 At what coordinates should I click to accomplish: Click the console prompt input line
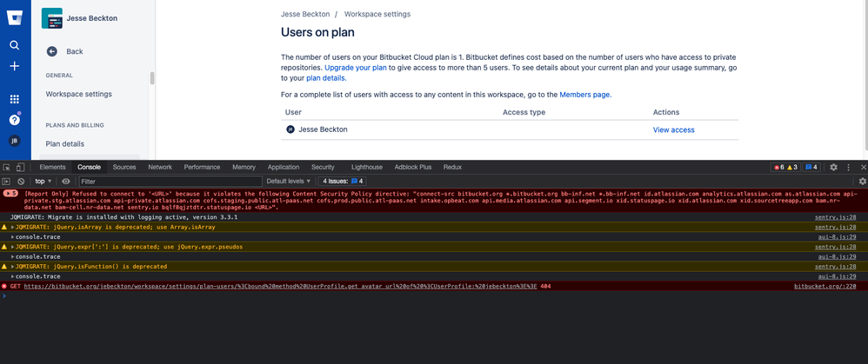[434, 296]
